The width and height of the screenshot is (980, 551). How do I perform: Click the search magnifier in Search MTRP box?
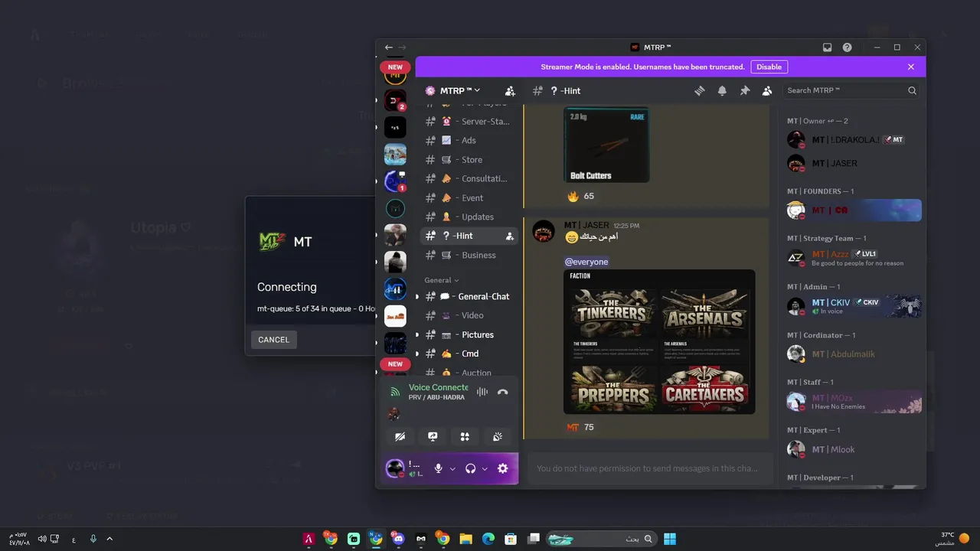912,90
